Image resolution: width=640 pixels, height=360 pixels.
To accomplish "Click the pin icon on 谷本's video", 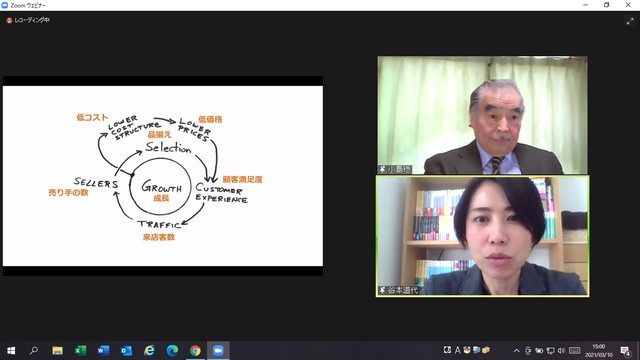I will (x=382, y=290).
